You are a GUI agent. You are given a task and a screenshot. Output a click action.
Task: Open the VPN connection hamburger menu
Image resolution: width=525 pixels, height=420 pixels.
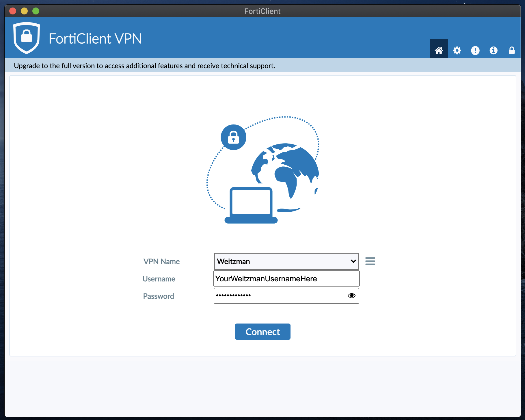tap(370, 261)
